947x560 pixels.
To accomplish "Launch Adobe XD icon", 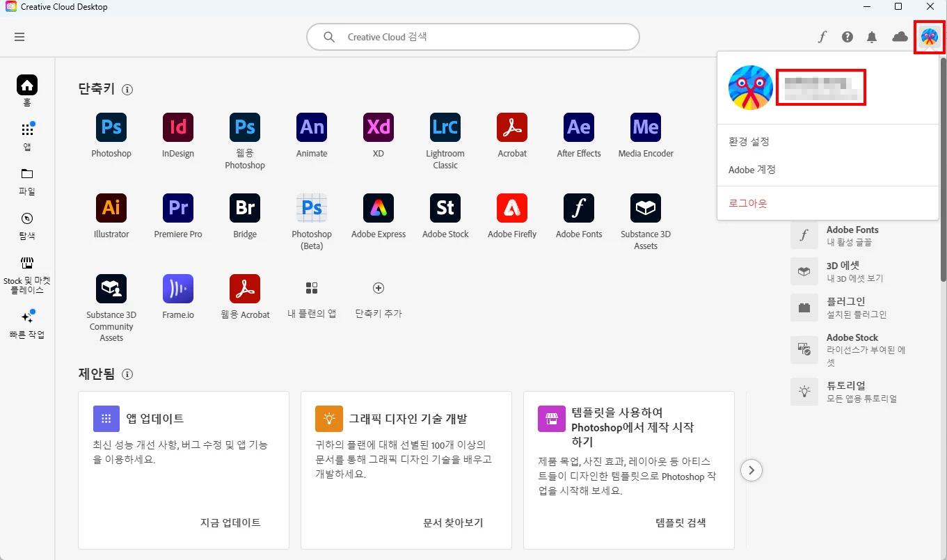I will 379,127.
